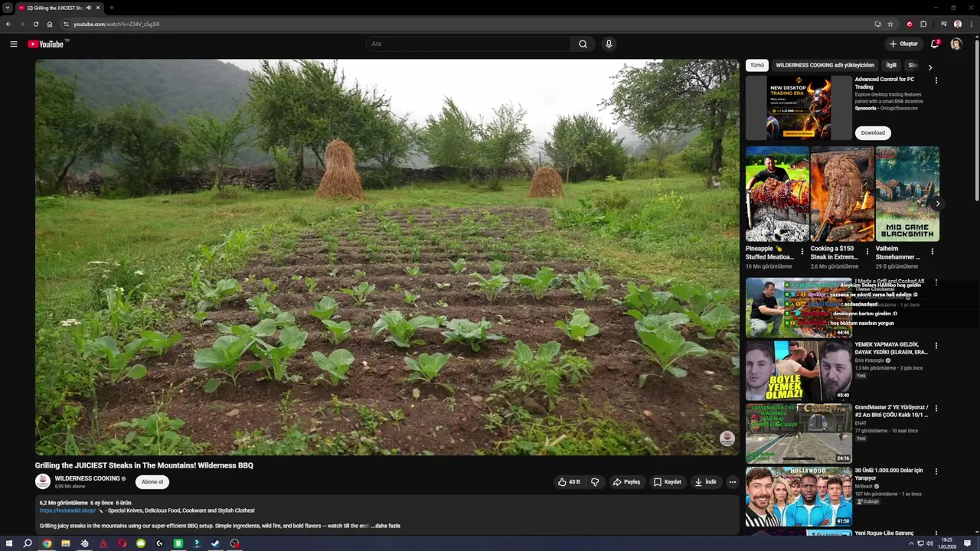
Task: Mute tab using the speaker icon
Action: tap(88, 8)
